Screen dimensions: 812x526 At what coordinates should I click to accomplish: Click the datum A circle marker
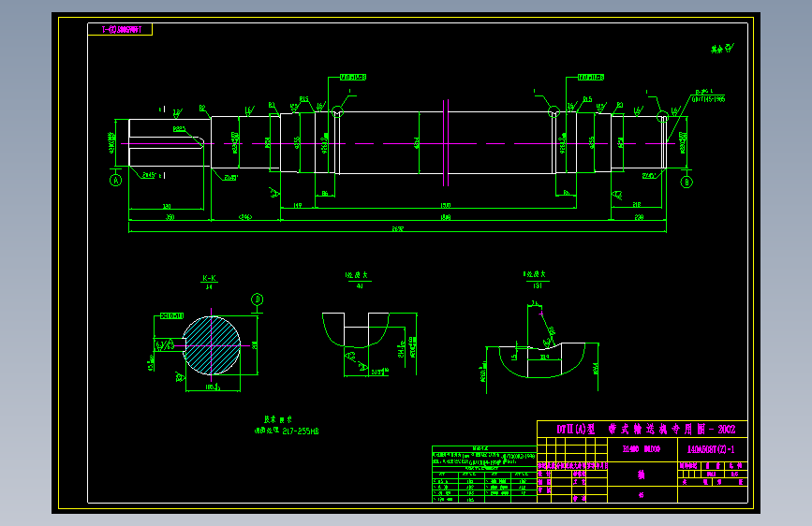[115, 180]
